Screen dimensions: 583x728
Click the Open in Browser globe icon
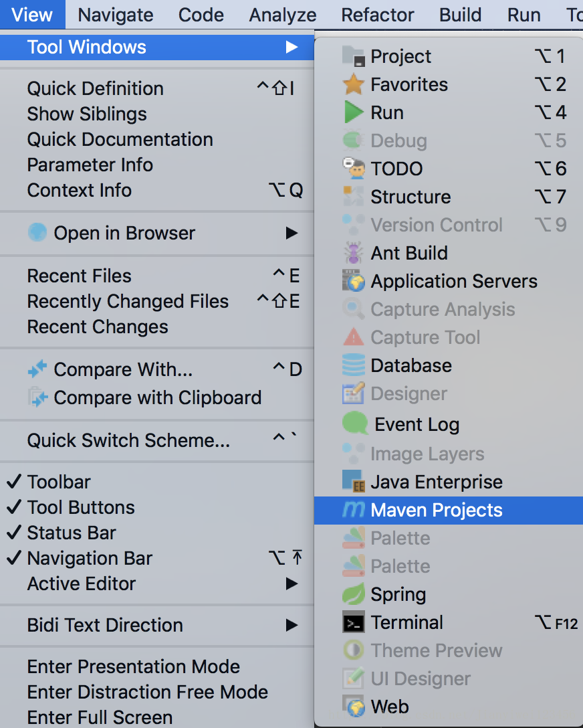coord(37,233)
